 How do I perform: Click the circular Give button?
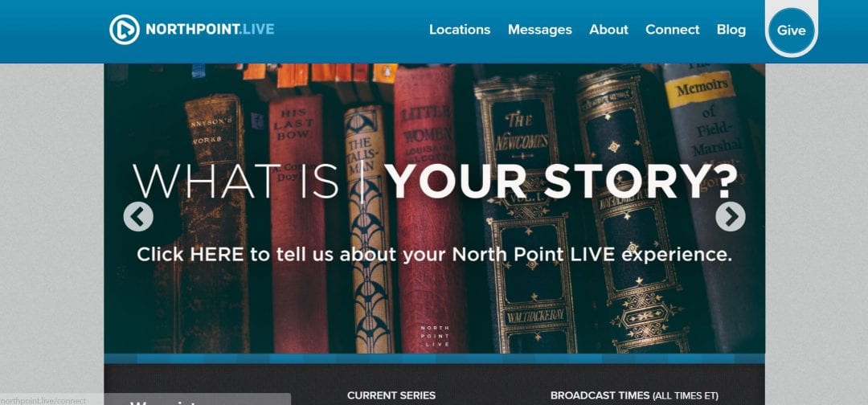click(791, 31)
